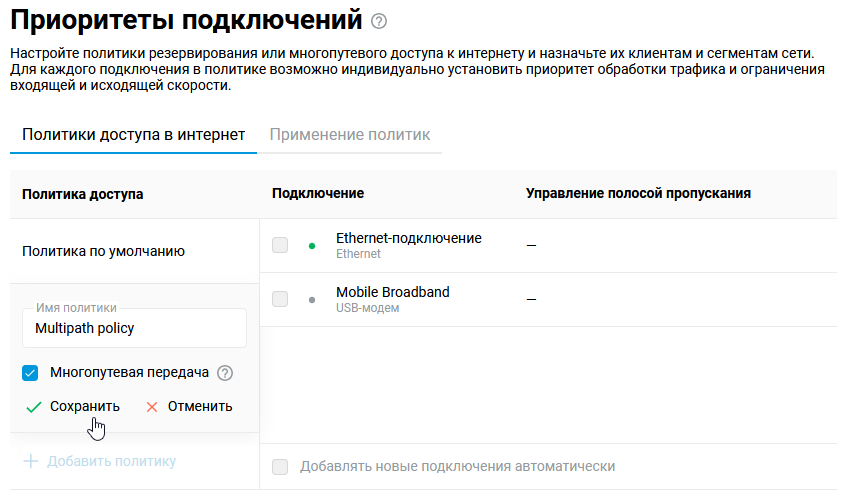Tick the Ethernet-подключение checkbox
Screen dimensions: 846x496
(280, 245)
